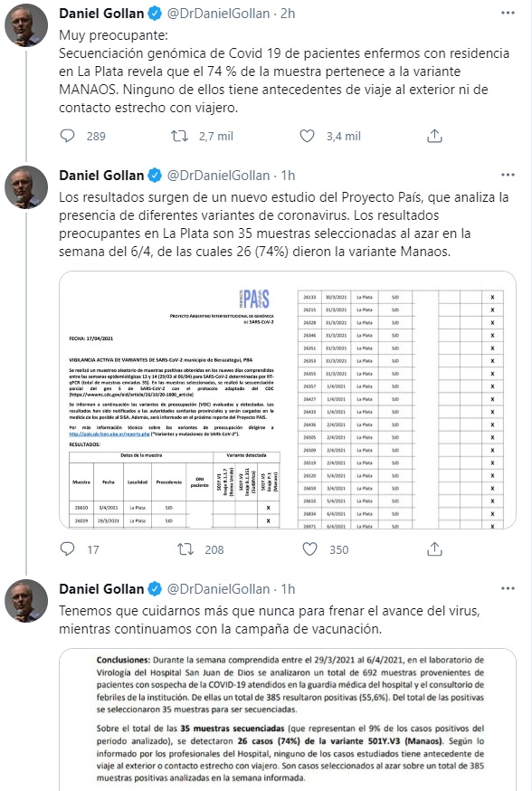Share the first tweet about the Manaos variant

[x=434, y=136]
